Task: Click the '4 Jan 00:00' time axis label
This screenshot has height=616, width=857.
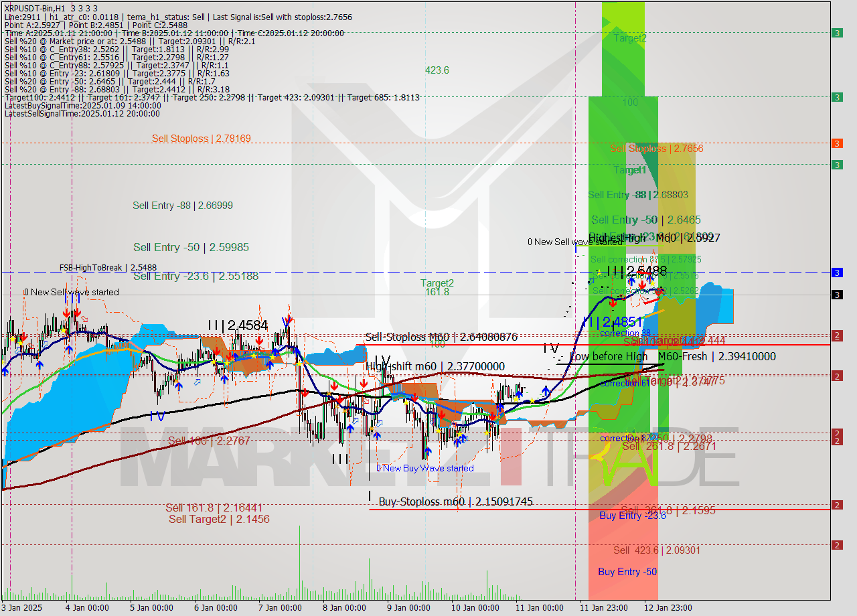Action: pos(87,607)
